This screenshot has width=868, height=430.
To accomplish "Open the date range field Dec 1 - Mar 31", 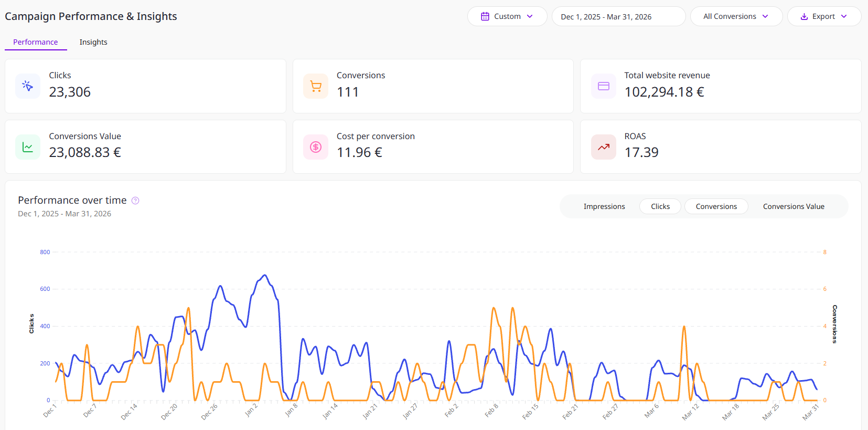I will [x=619, y=16].
